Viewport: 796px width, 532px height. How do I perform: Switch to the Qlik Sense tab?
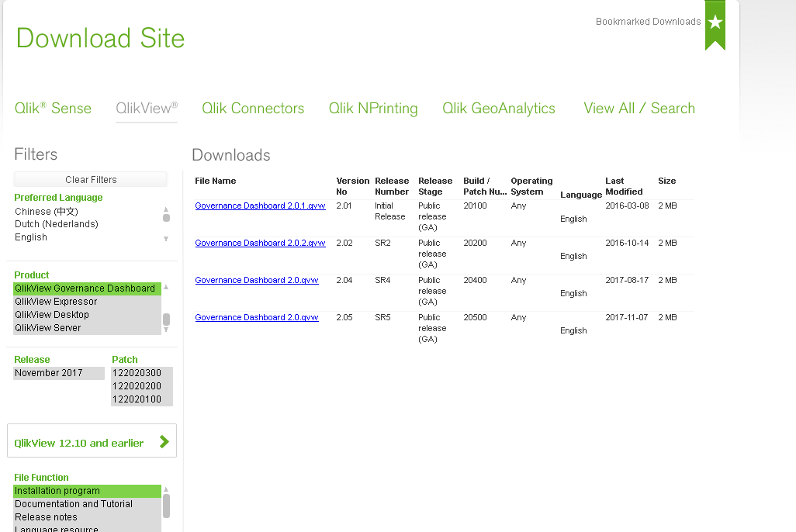(x=53, y=108)
